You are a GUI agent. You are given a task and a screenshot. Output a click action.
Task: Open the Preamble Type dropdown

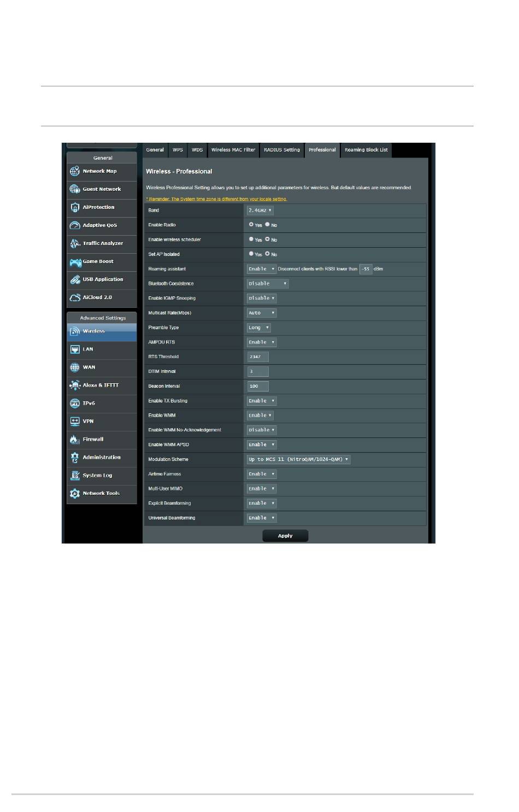tap(258, 328)
